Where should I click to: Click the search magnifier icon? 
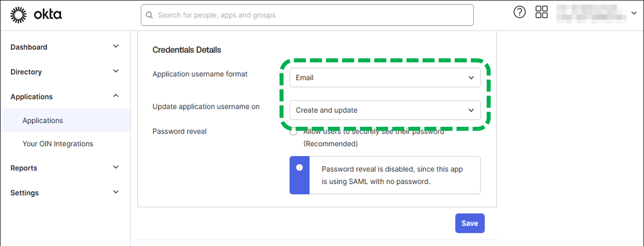(149, 15)
